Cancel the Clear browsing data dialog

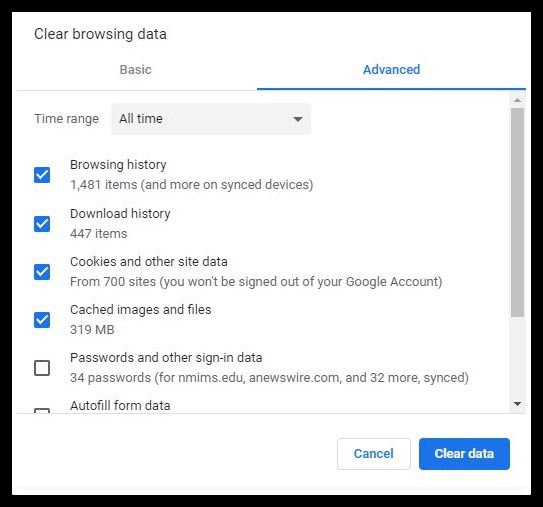coord(374,454)
